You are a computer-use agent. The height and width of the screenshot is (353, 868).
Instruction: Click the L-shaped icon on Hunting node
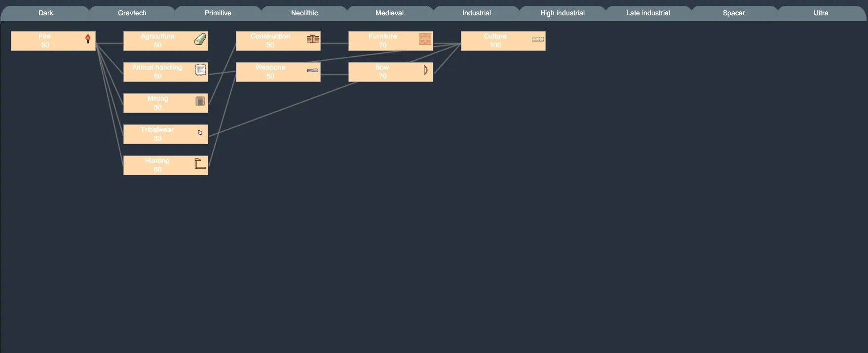click(200, 163)
